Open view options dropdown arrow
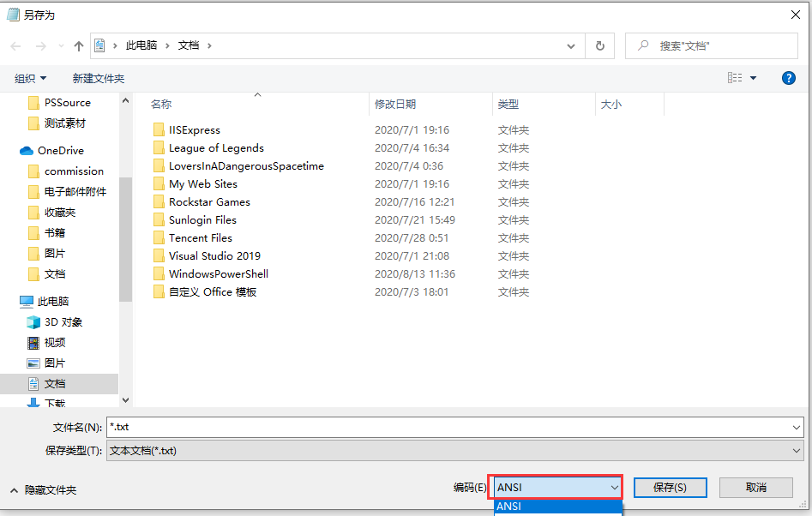 [753, 78]
